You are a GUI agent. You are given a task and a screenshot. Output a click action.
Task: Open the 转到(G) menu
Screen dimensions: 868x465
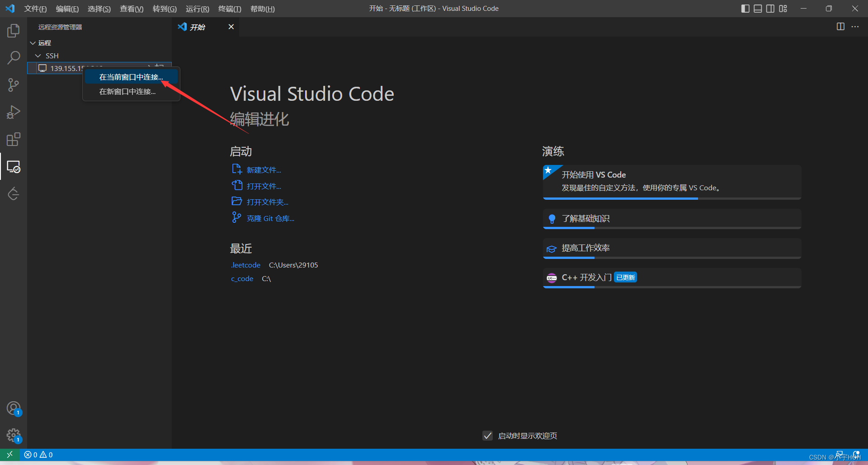(x=165, y=9)
